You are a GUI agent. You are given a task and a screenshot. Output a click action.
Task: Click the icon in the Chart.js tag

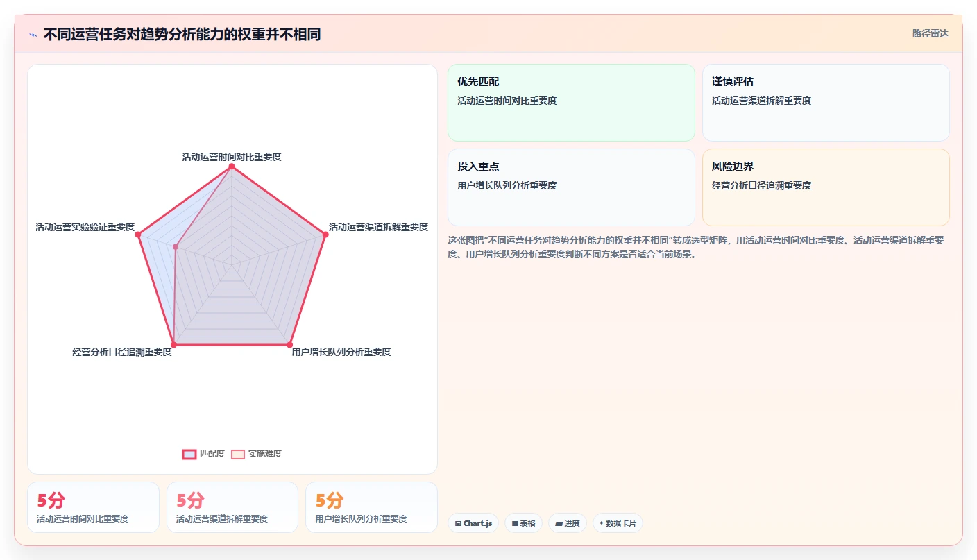coord(458,523)
